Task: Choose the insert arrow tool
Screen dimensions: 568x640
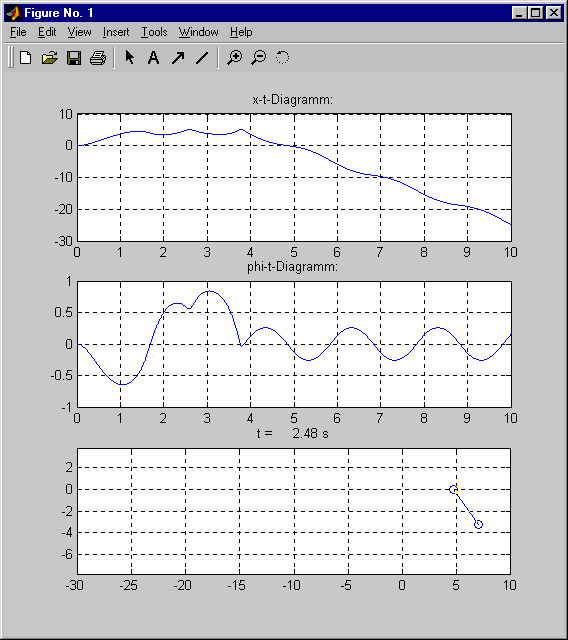Action: (x=178, y=58)
